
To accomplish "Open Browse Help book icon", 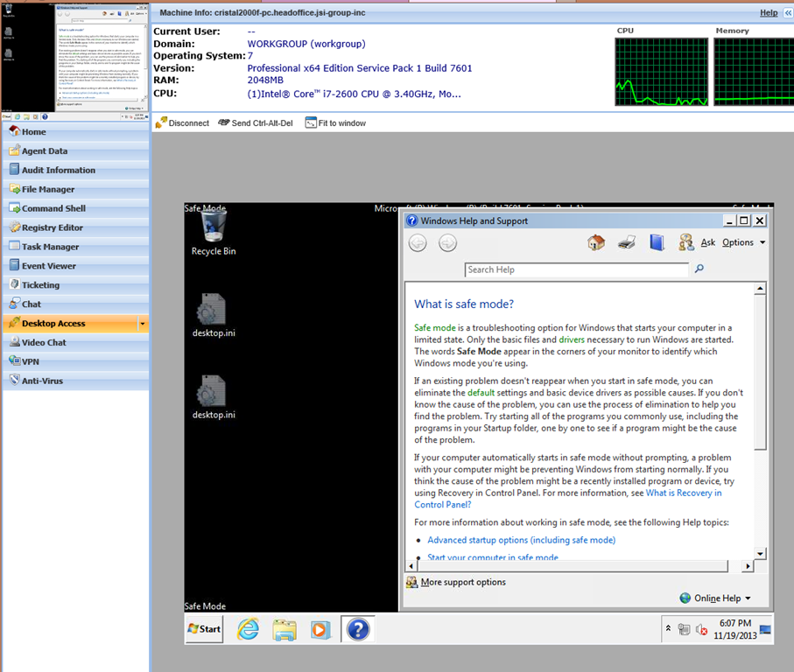I will (x=657, y=242).
